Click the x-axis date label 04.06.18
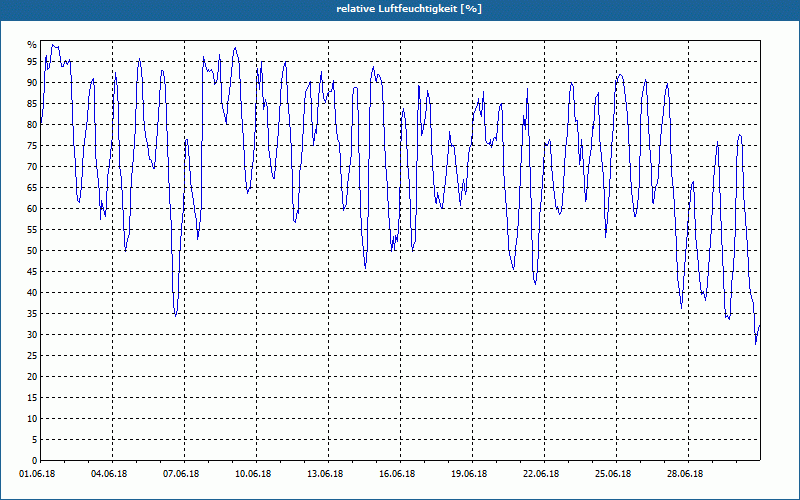The width and height of the screenshot is (800, 500). [109, 474]
